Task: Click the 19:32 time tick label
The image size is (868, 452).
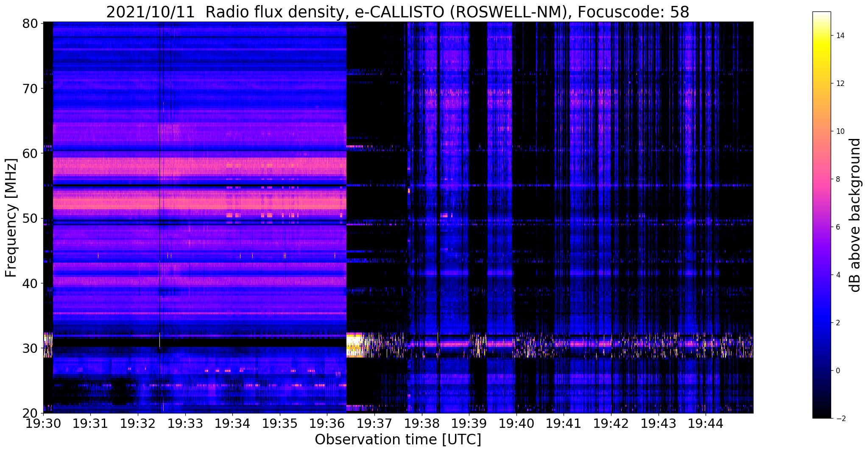Action: point(138,423)
